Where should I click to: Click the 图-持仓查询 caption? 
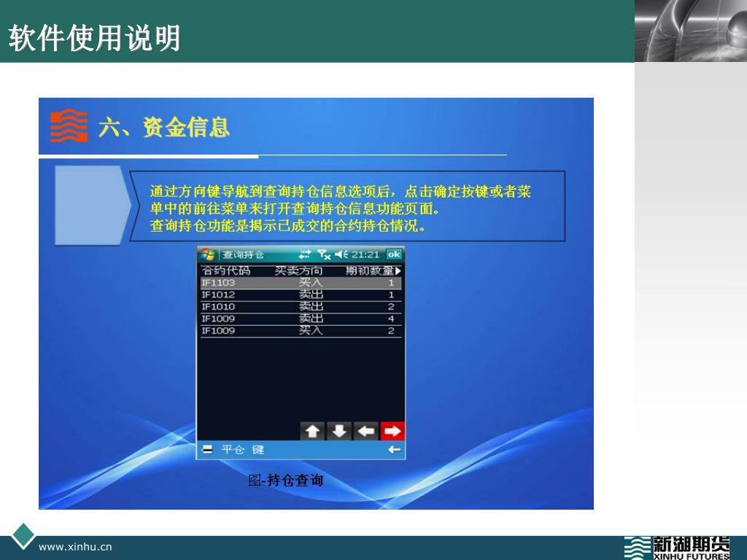(286, 480)
